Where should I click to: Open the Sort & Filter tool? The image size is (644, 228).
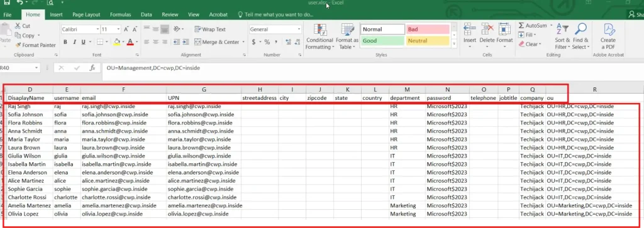562,30
